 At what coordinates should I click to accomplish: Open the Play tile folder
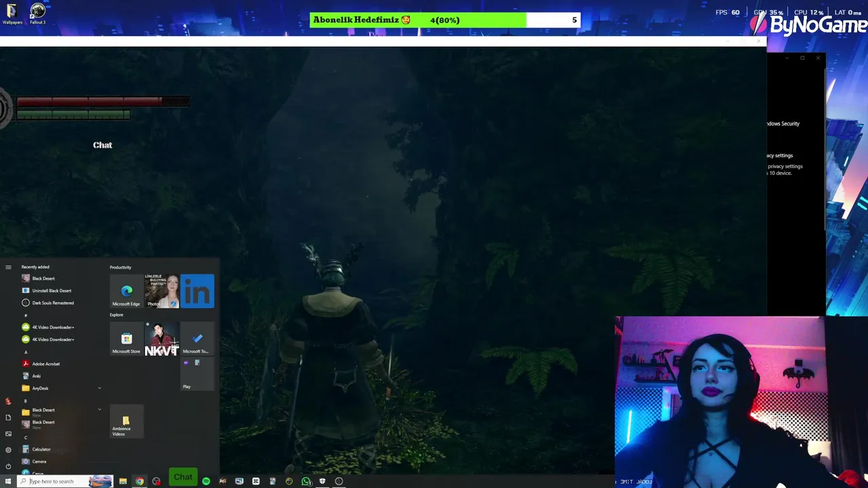197,374
